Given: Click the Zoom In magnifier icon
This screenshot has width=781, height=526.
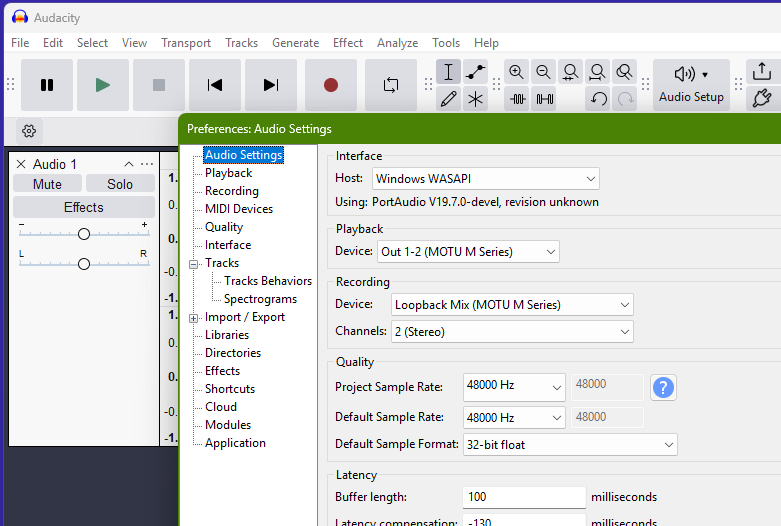Looking at the screenshot, I should (x=516, y=72).
